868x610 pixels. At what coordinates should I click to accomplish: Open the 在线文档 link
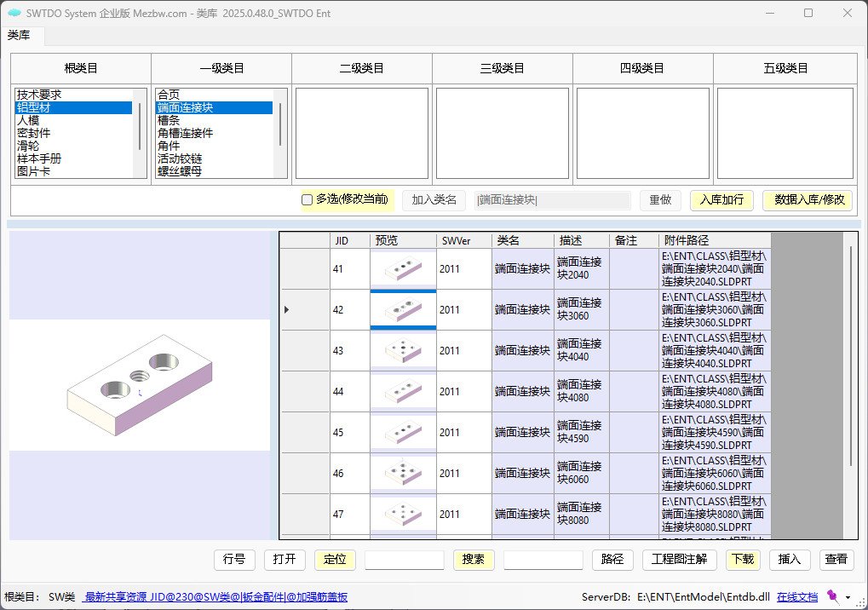[796, 597]
